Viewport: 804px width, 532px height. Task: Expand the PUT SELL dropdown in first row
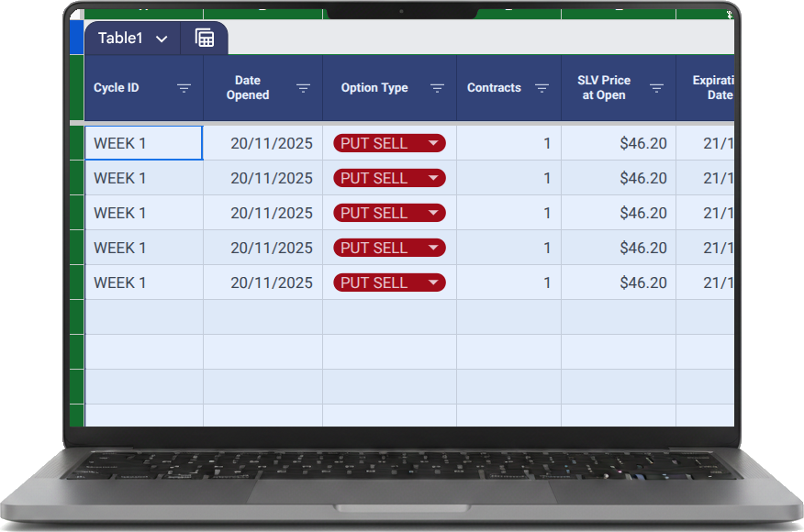pos(433,143)
